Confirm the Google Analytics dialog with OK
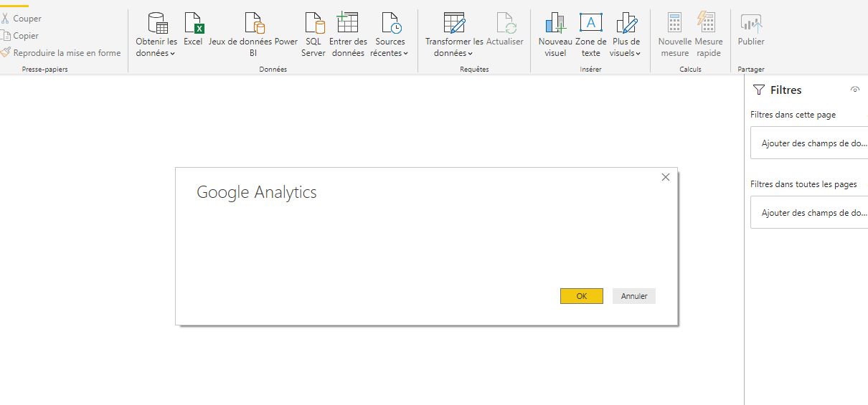This screenshot has height=405, width=868. click(582, 296)
